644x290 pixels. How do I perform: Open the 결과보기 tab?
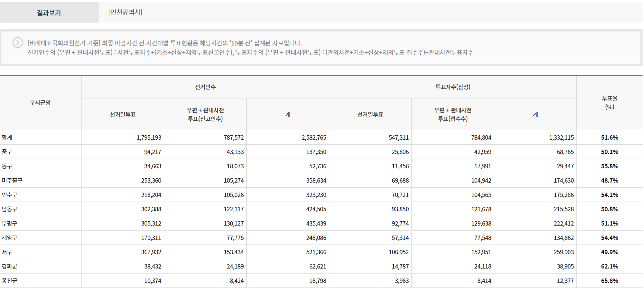49,13
